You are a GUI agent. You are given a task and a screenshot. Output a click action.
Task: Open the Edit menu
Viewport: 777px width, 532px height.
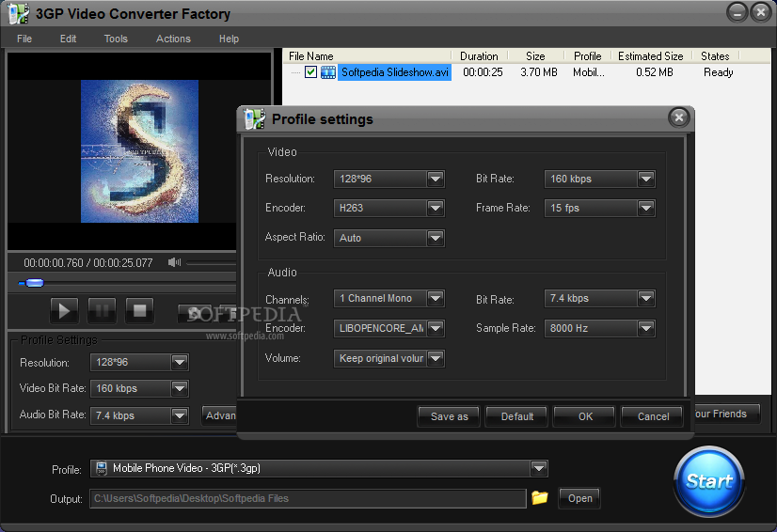68,39
